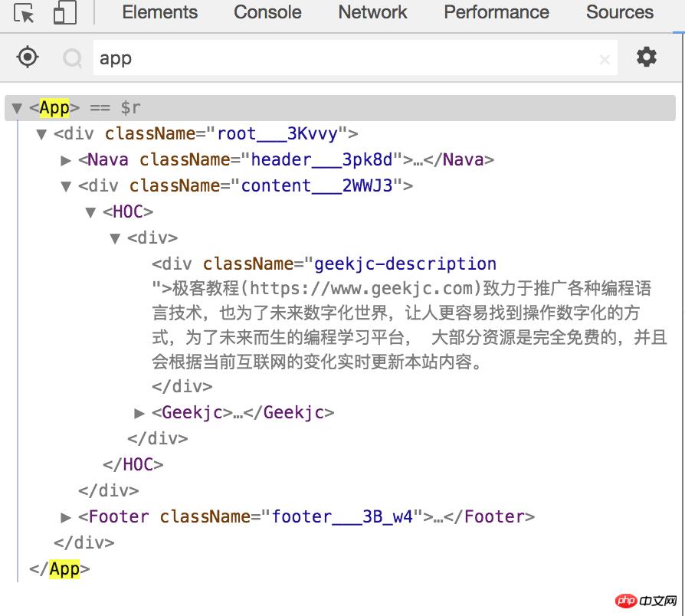The width and height of the screenshot is (685, 616).
Task: Open the Network panel tab
Action: coord(372,12)
